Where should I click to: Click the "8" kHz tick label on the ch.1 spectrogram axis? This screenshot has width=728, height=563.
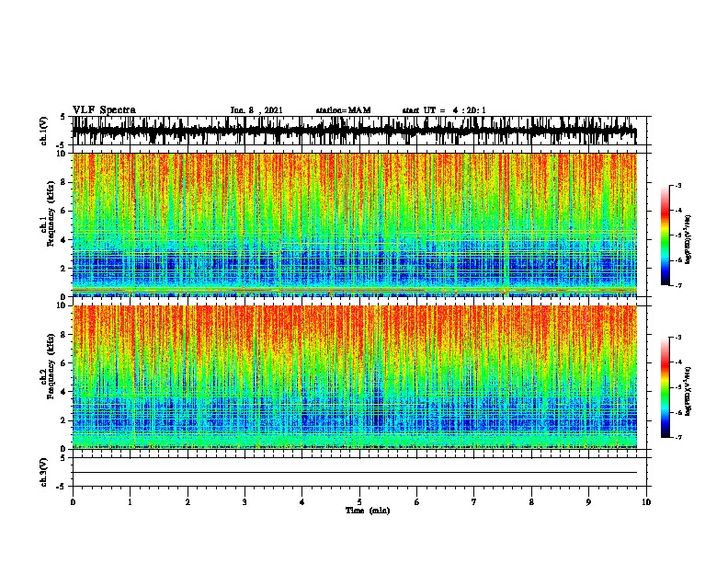point(63,182)
